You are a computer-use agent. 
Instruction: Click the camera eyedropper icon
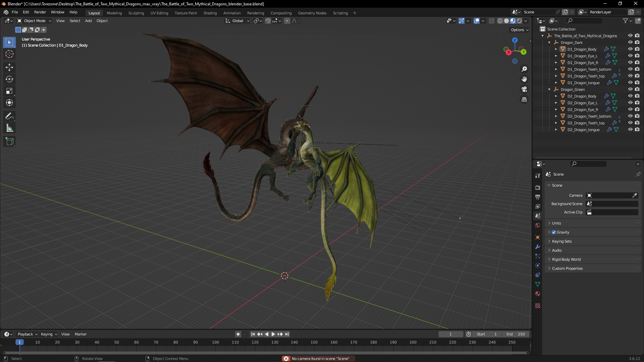635,195
